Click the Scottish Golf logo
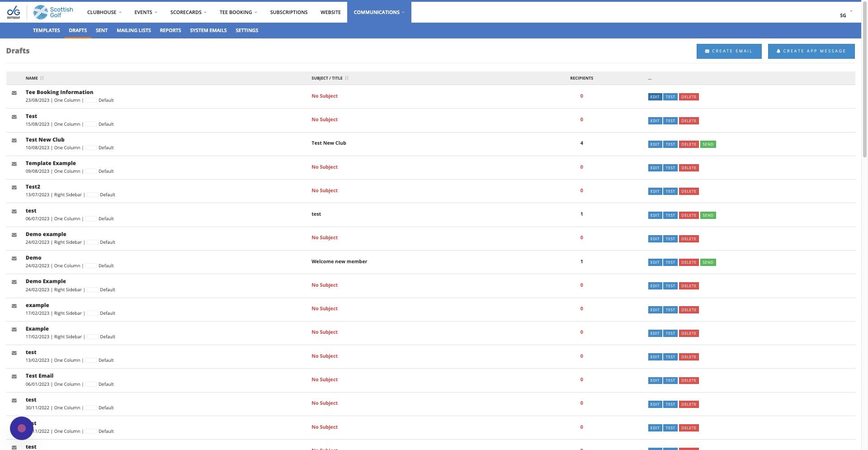 point(53,12)
